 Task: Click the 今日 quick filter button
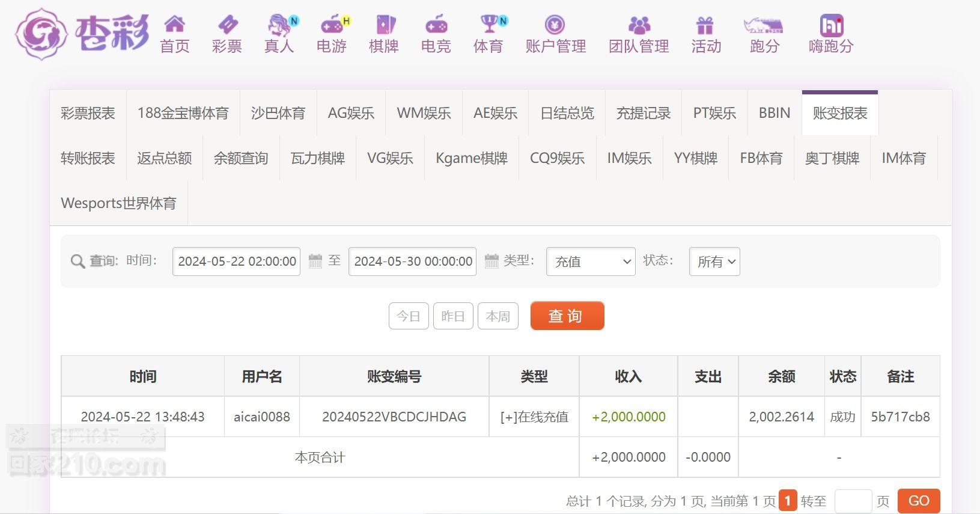pos(409,316)
